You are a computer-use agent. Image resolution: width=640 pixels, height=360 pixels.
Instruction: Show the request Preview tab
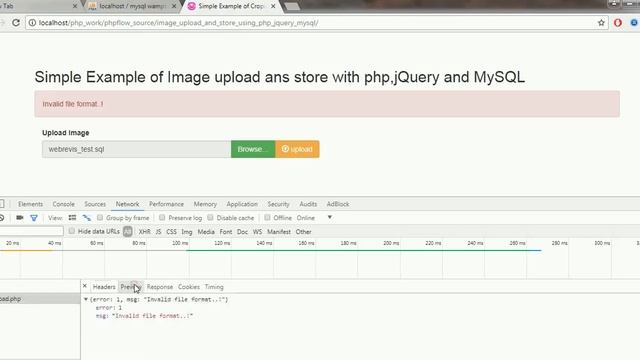[x=130, y=287]
